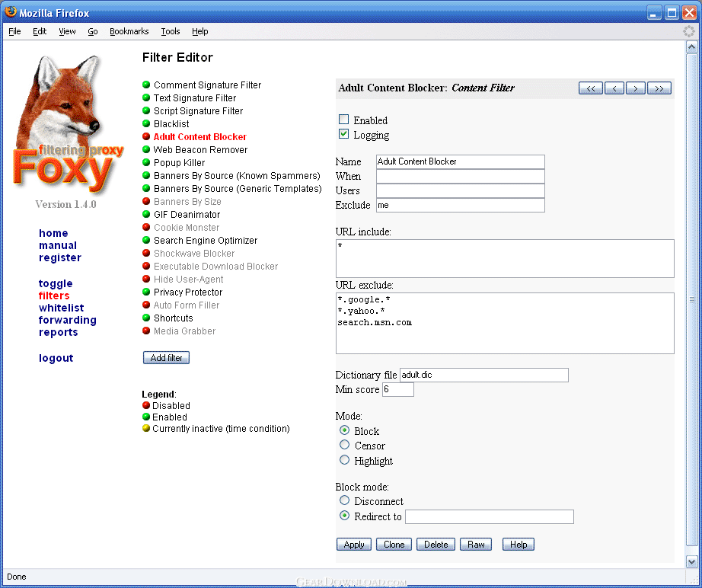Click the red status dot beside Shockwave Blocker
This screenshot has width=702, height=588.
click(x=146, y=253)
